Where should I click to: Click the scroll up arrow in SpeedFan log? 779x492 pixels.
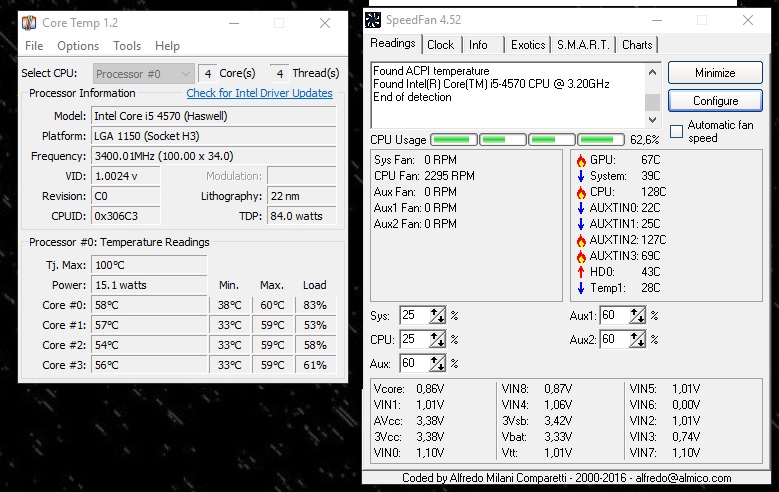coord(652,73)
